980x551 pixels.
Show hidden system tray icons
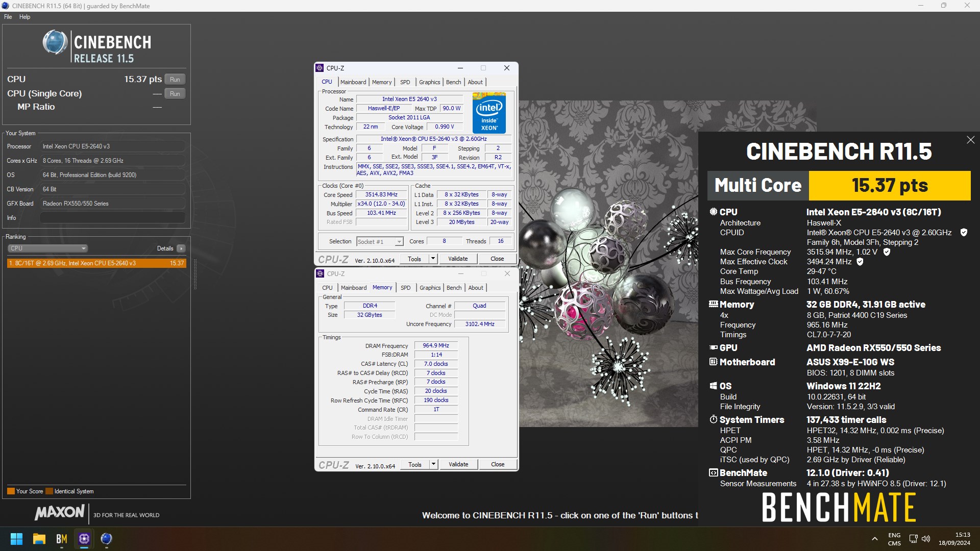click(875, 539)
